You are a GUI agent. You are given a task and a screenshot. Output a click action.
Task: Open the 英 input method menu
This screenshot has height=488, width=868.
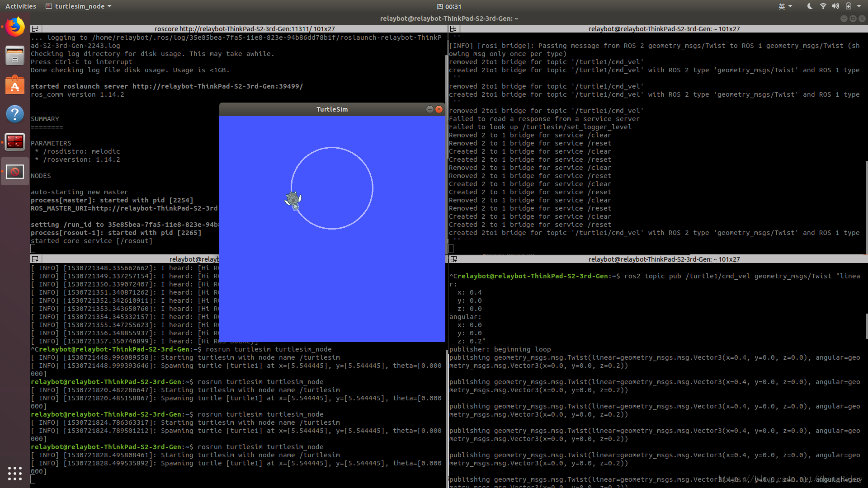click(x=785, y=6)
